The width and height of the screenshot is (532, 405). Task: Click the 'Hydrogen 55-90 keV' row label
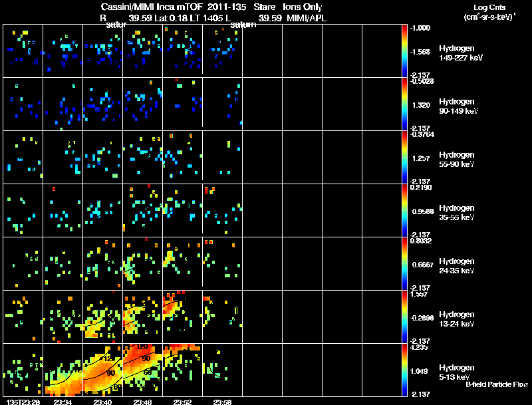click(x=457, y=160)
